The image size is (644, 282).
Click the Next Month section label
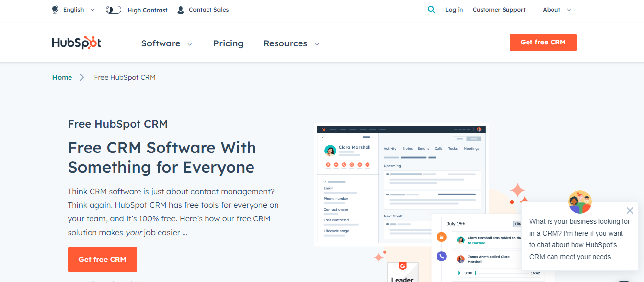tap(394, 216)
